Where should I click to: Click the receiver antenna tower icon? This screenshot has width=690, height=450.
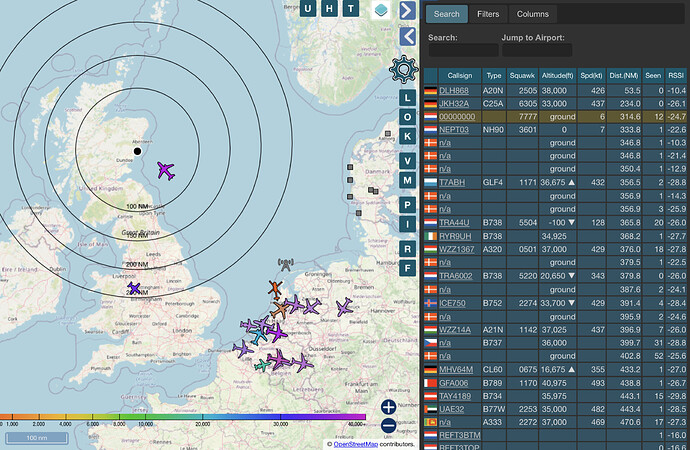tap(286, 265)
